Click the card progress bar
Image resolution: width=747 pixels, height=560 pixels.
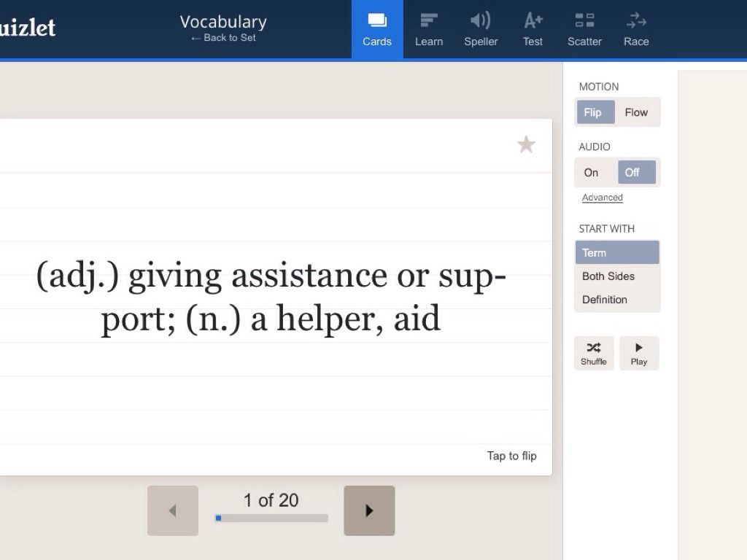coord(271,518)
